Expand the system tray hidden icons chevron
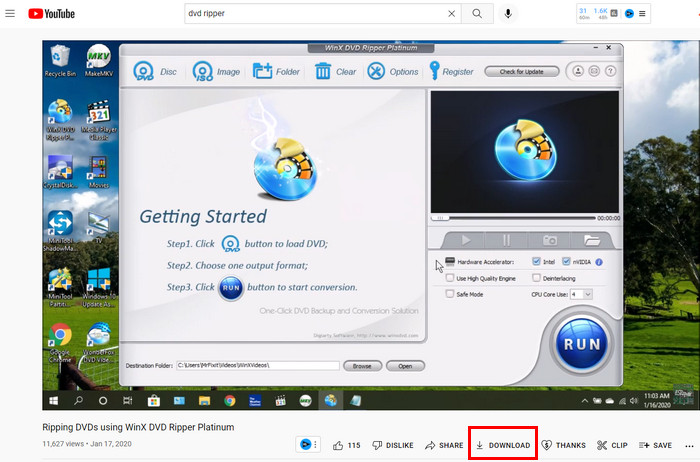Image resolution: width=700 pixels, height=462 pixels. [x=584, y=401]
